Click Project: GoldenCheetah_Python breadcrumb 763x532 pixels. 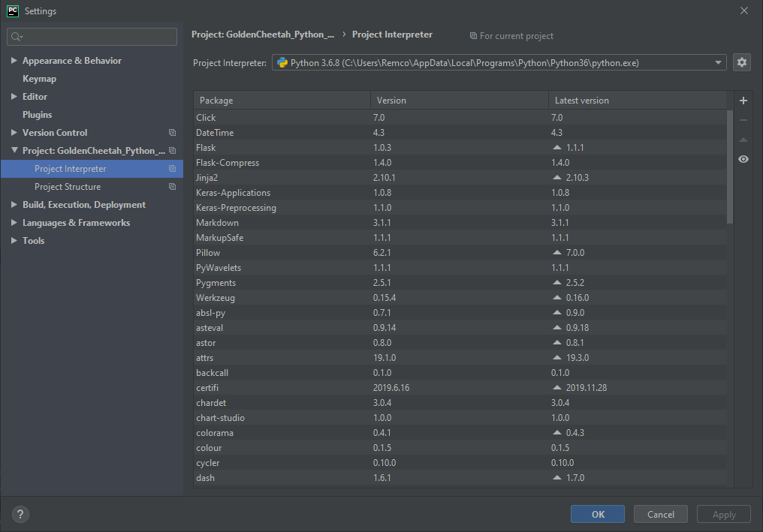point(263,34)
